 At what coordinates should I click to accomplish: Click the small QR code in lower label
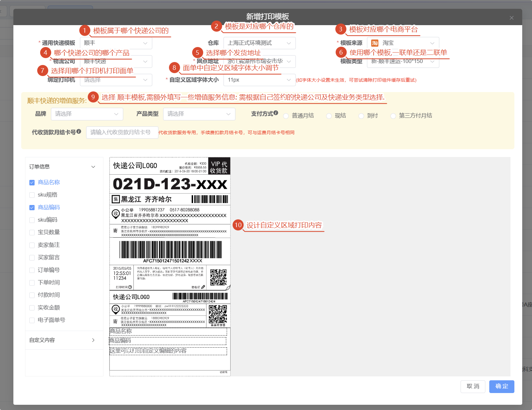(x=218, y=314)
